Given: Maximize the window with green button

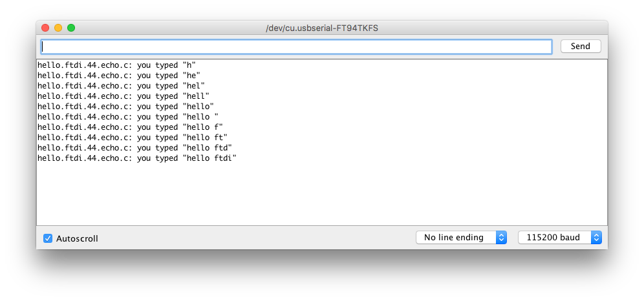Looking at the screenshot, I should click(x=72, y=28).
